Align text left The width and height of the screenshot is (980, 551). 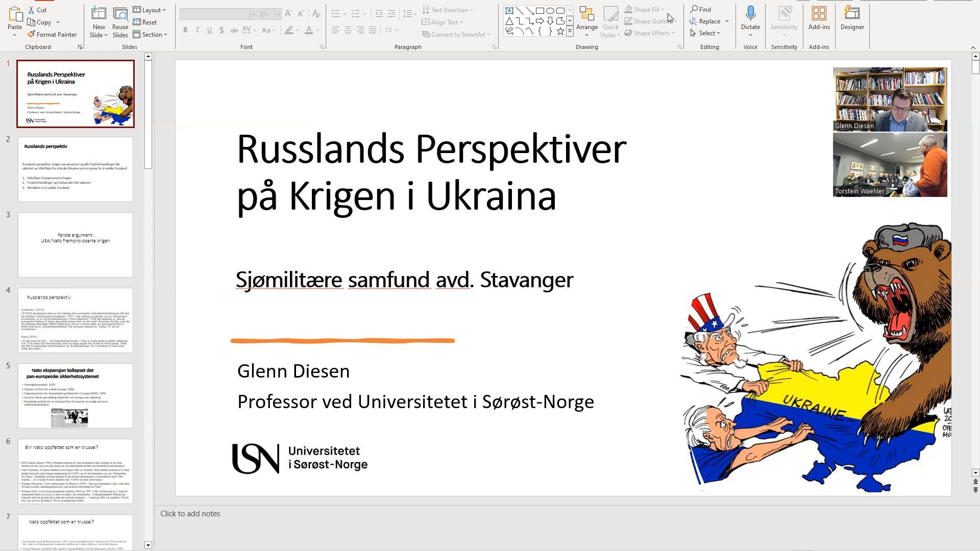click(x=335, y=30)
